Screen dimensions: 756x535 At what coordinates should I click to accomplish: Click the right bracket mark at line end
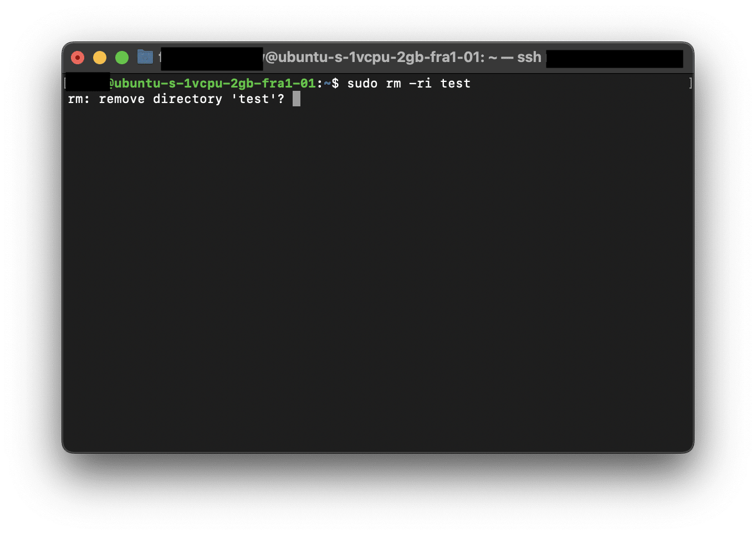click(x=690, y=84)
